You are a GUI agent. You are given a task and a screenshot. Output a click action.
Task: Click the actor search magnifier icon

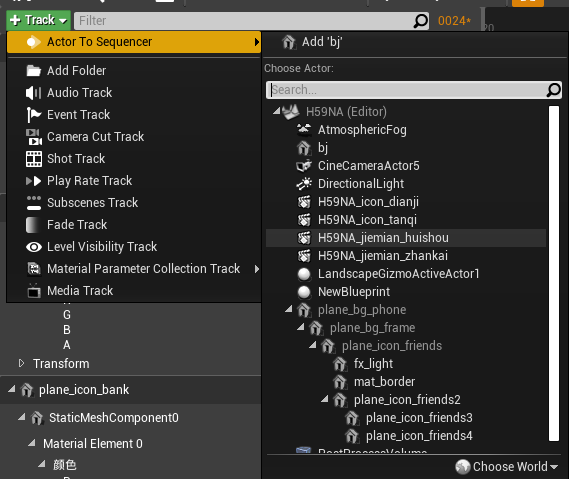click(x=554, y=90)
